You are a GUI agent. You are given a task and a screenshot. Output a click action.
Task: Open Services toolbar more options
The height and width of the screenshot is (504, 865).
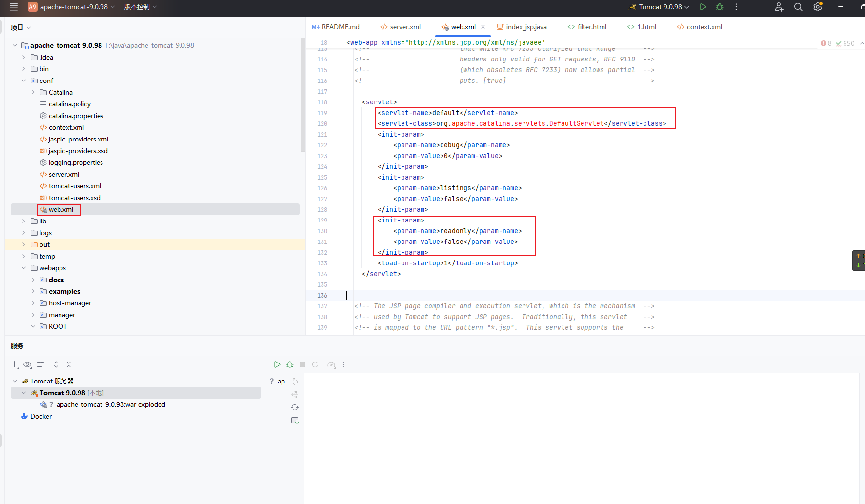click(x=344, y=364)
